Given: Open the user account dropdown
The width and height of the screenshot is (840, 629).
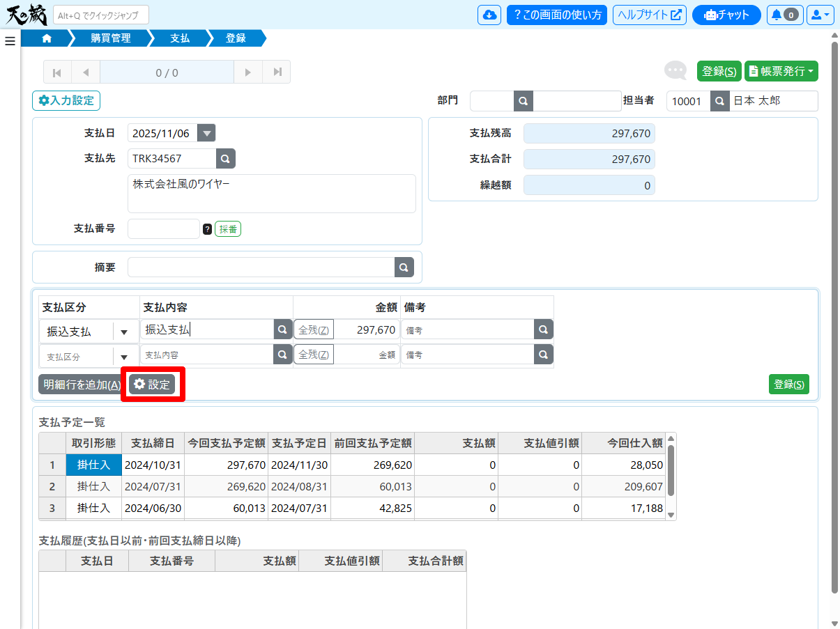Looking at the screenshot, I should (x=820, y=15).
